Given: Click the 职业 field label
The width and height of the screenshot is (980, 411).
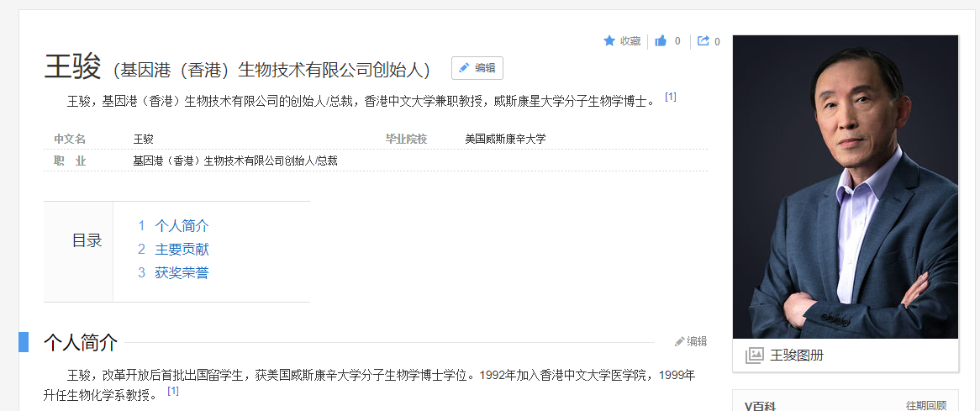Looking at the screenshot, I should [70, 161].
